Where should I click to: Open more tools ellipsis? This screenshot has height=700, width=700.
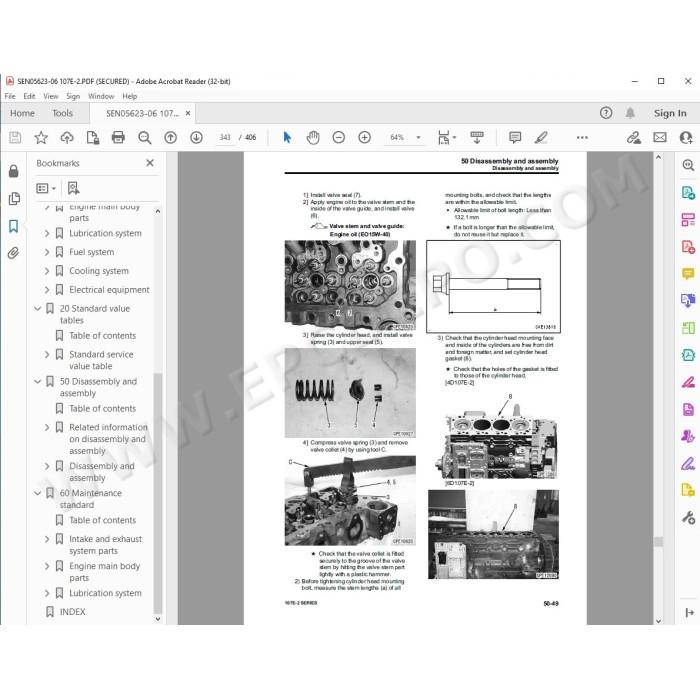(582, 138)
